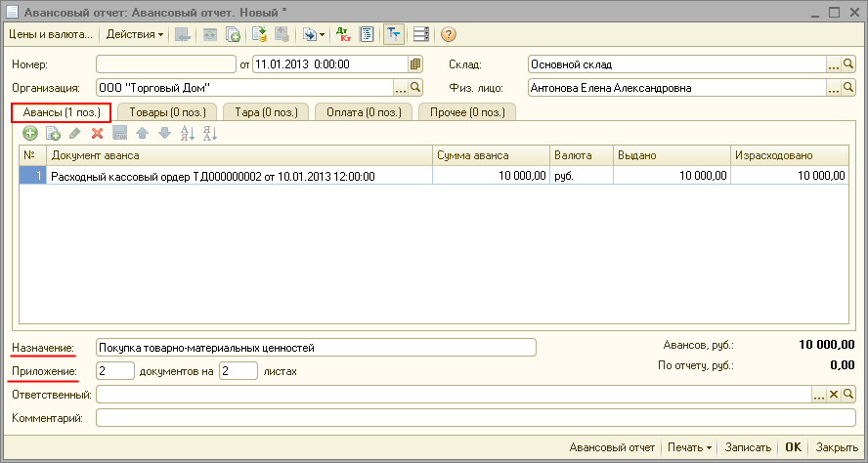
Task: Open the Печать dropdown
Action: pos(689,447)
